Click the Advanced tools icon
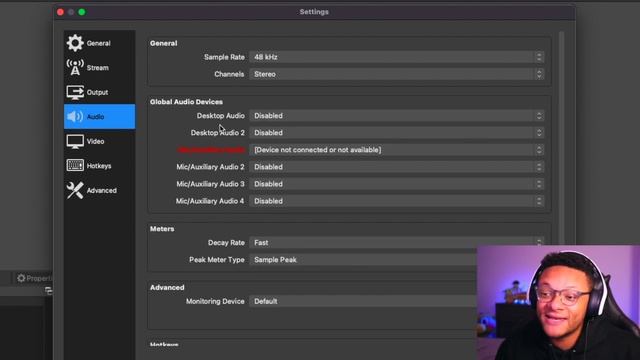The height and width of the screenshot is (360, 640). (75, 190)
